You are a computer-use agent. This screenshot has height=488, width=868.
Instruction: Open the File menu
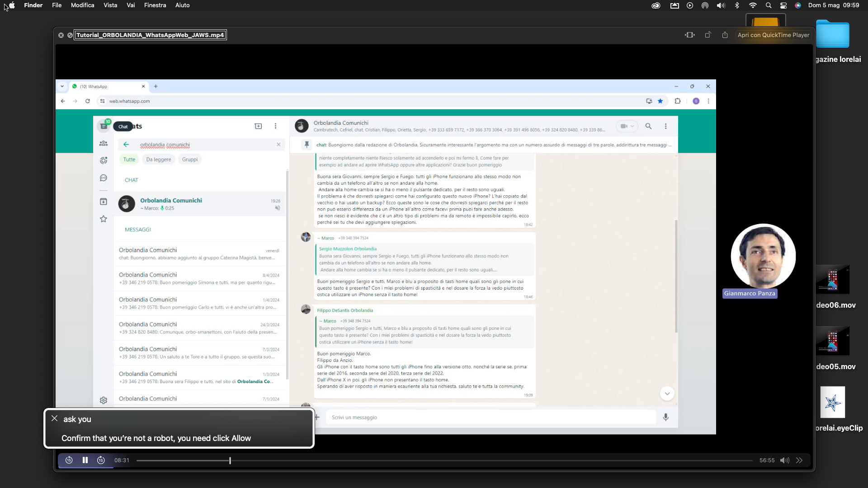coord(57,5)
